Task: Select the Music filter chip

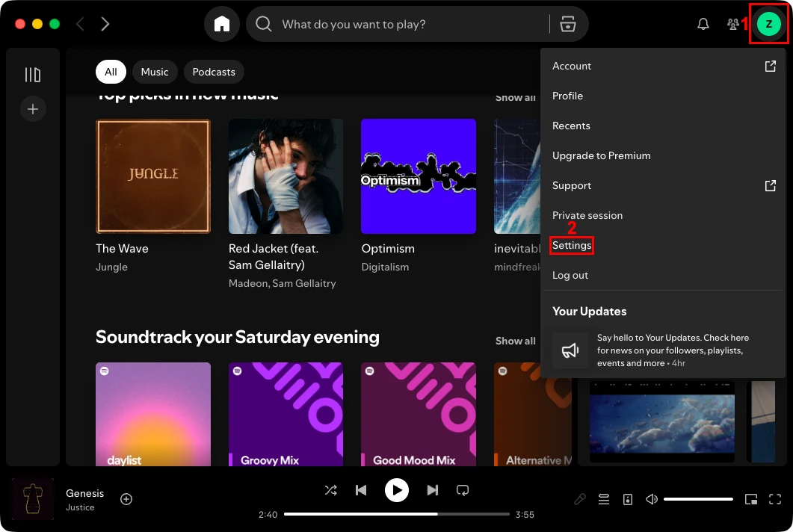Action: tap(155, 72)
